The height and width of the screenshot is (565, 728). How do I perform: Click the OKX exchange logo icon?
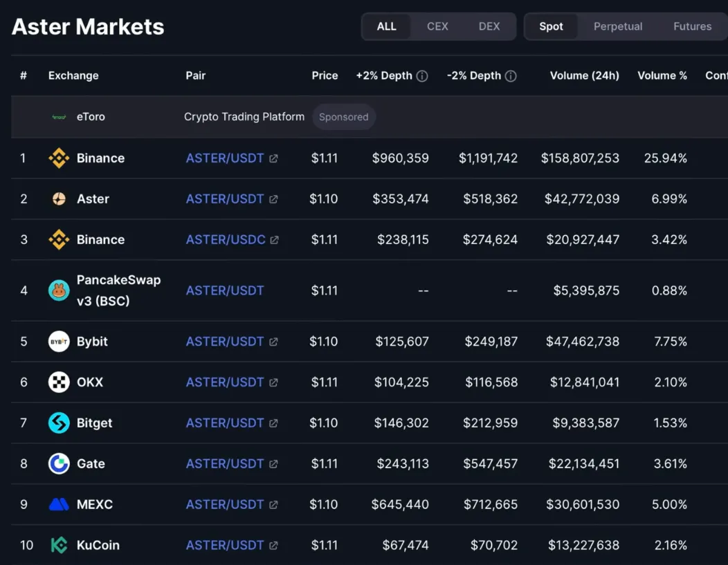coord(59,382)
